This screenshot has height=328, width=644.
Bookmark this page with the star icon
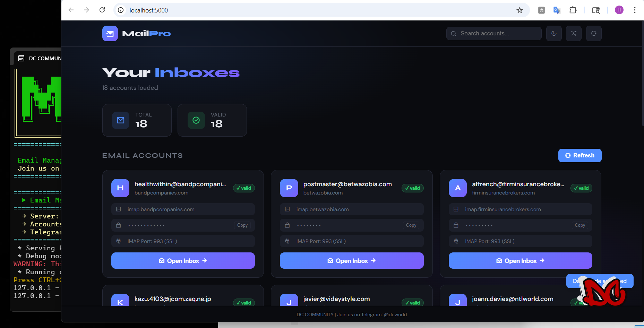pos(520,10)
